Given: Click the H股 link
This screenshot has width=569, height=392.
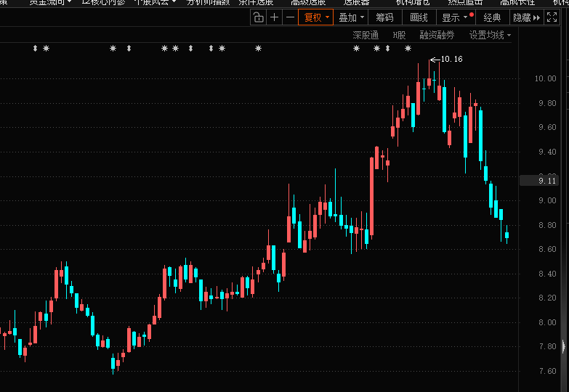Looking at the screenshot, I should tap(399, 35).
